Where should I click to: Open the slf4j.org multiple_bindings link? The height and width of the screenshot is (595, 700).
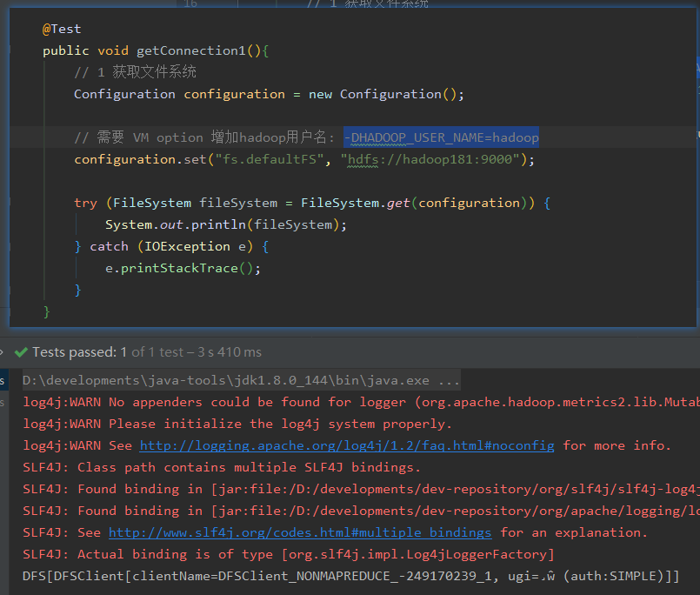pos(300,533)
